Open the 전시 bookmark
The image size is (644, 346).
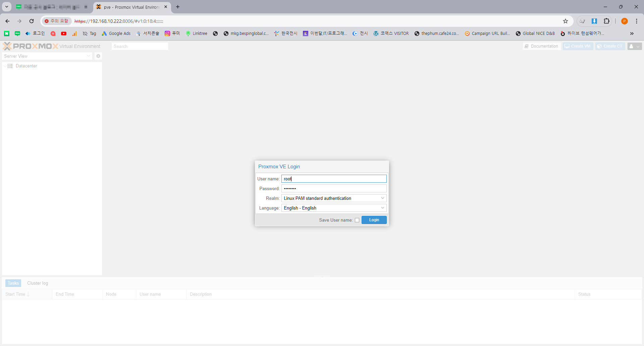tap(360, 34)
